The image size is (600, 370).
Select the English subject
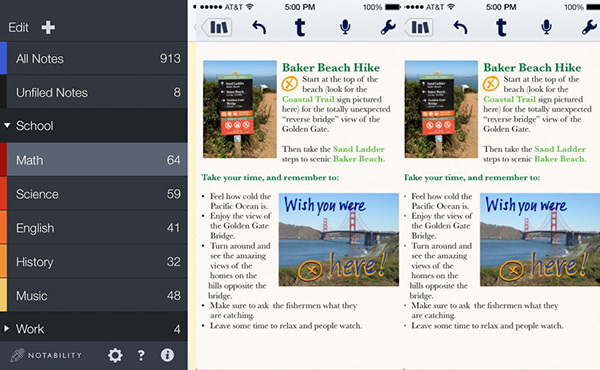pos(94,228)
